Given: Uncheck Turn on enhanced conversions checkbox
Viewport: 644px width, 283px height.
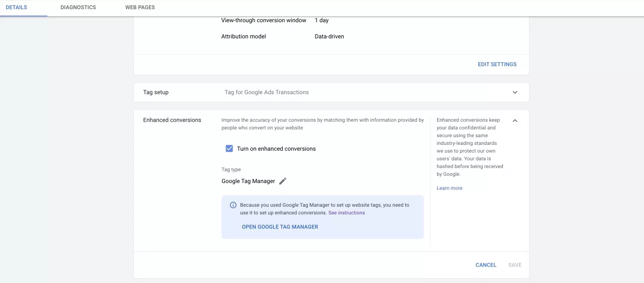Looking at the screenshot, I should pos(229,148).
